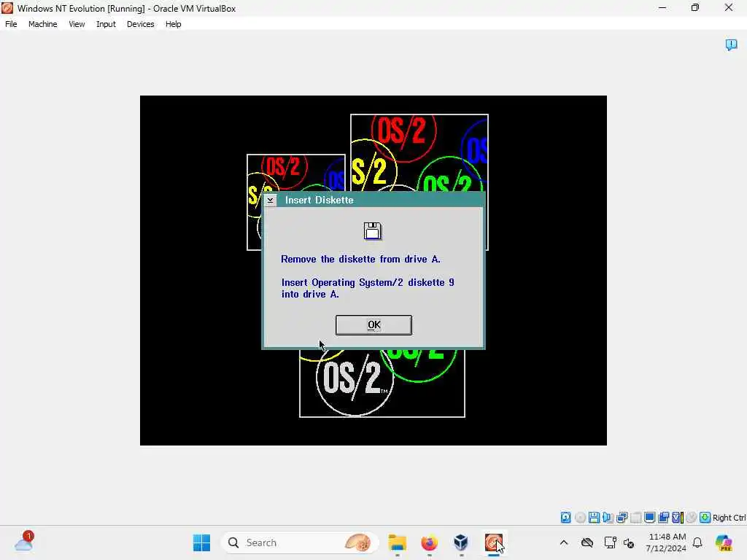
Task: Show hidden system tray icons
Action: click(x=564, y=542)
